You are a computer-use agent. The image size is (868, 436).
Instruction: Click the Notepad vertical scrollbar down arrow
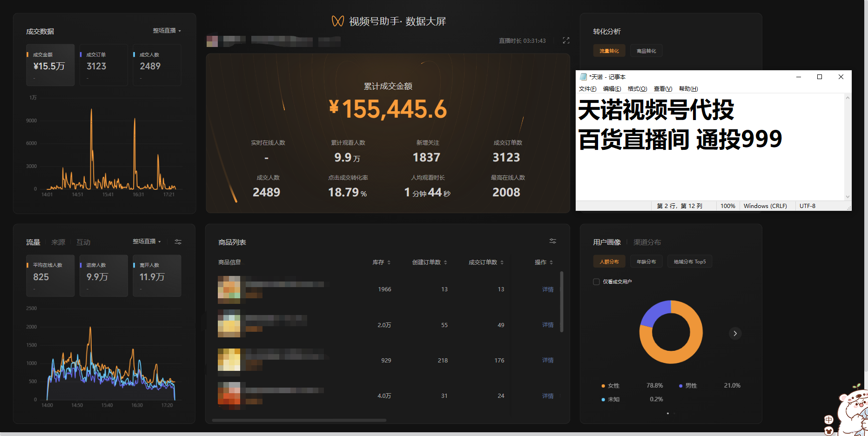coord(848,197)
